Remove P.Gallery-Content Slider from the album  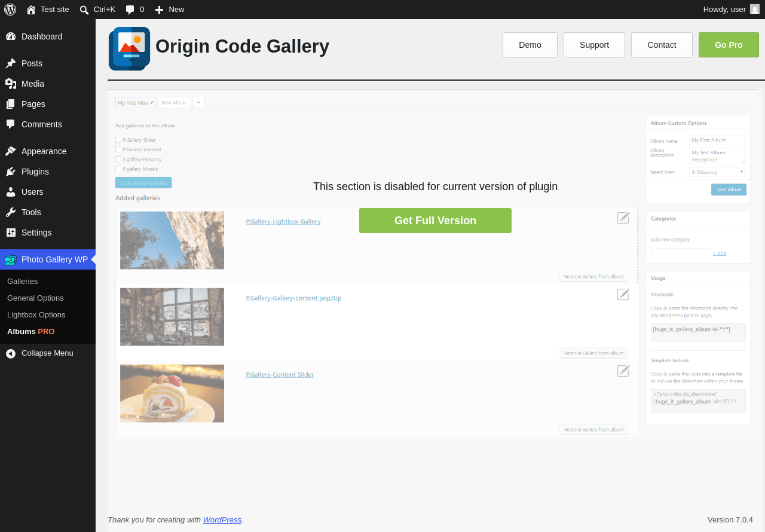[x=593, y=429]
